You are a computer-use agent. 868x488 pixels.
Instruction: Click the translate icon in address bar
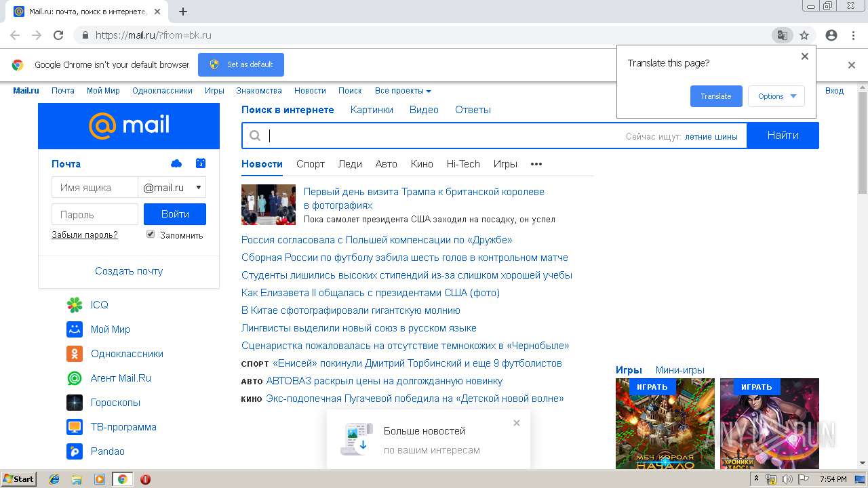(x=782, y=35)
